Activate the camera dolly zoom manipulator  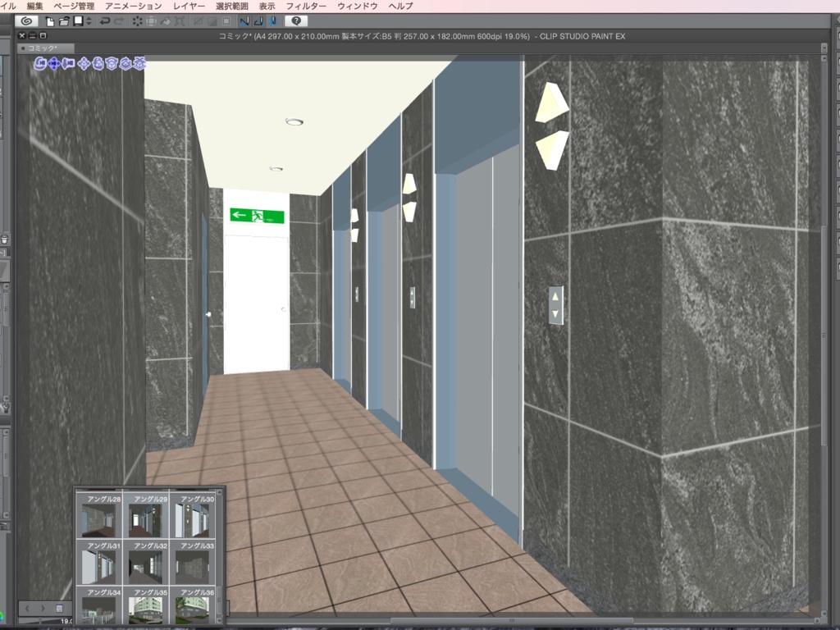(x=68, y=63)
